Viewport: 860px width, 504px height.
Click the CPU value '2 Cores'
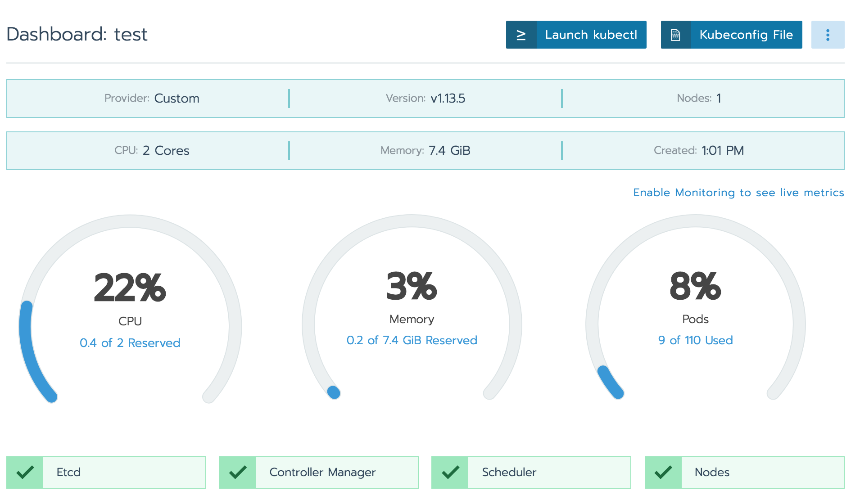point(166,150)
